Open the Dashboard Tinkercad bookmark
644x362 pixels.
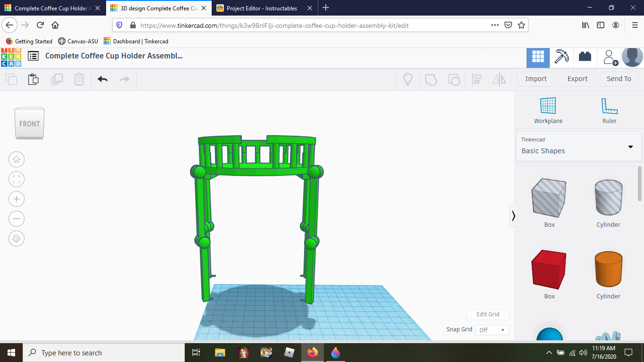[x=136, y=41]
